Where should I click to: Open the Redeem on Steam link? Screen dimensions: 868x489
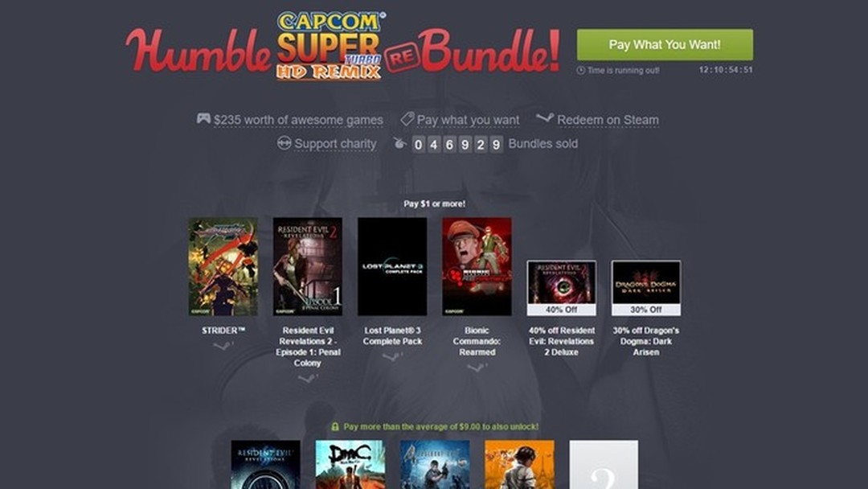(608, 120)
